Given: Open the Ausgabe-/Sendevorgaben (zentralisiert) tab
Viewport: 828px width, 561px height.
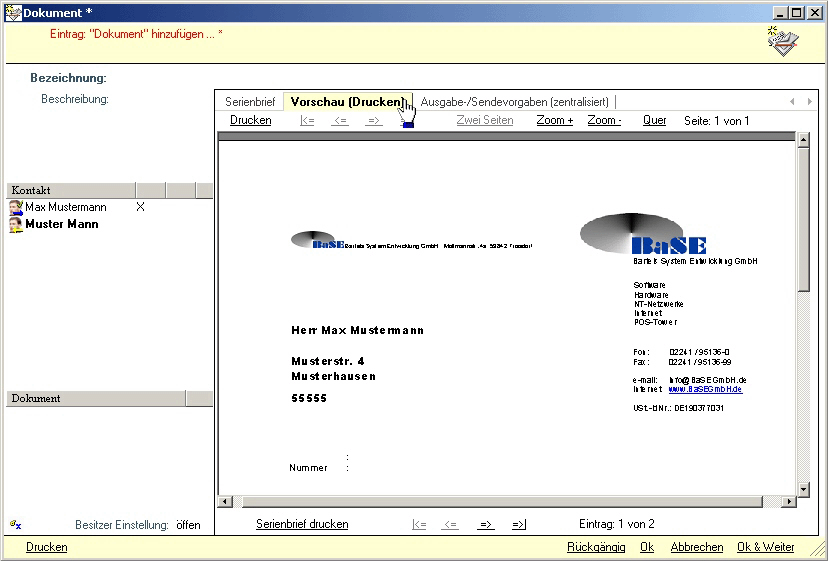Looking at the screenshot, I should [514, 102].
